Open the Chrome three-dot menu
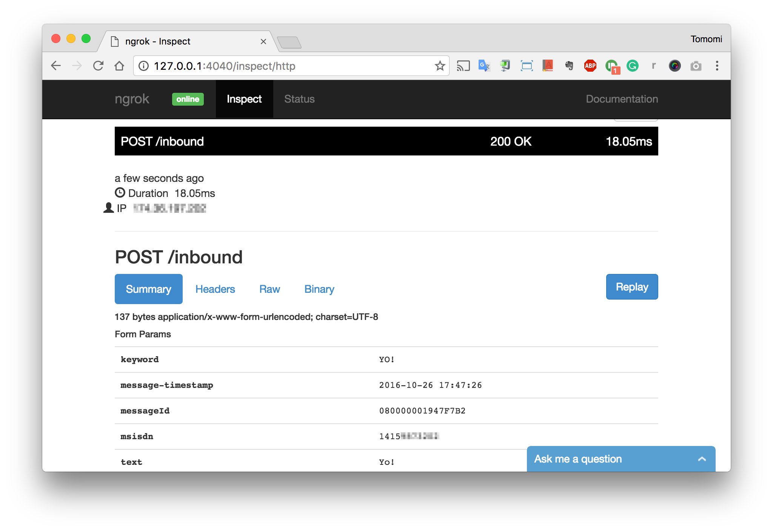 tap(717, 66)
